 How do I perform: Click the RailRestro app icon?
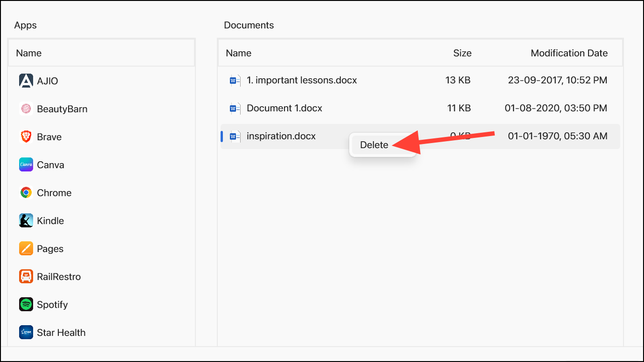click(x=26, y=276)
